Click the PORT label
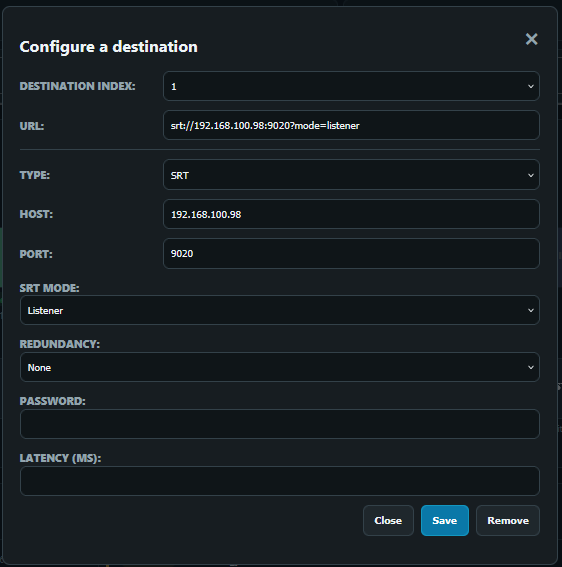Viewport: 562px width, 567px height. click(36, 254)
